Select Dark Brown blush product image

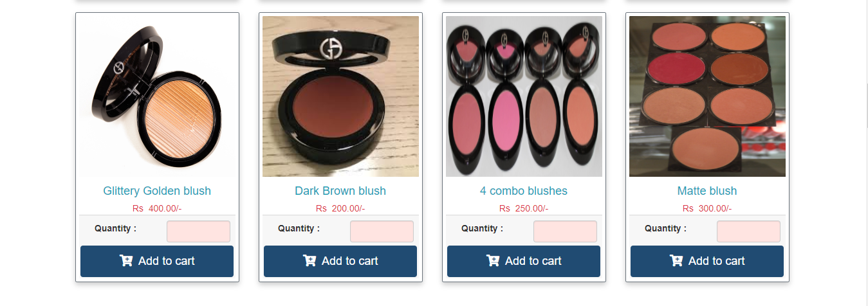[340, 96]
